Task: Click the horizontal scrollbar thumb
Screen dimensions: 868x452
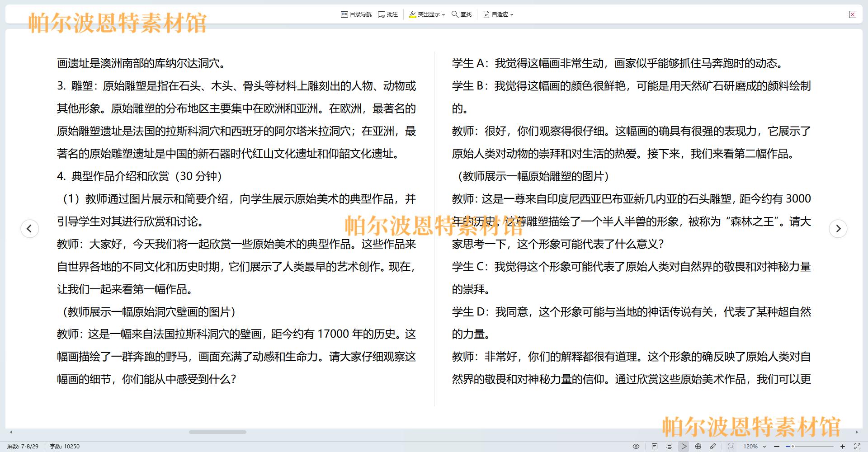Action: point(217,432)
